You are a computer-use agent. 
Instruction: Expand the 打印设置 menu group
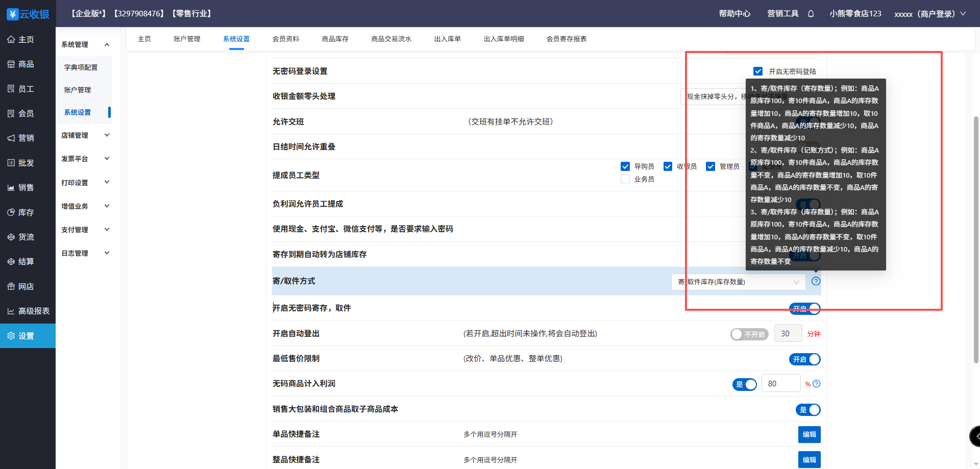[x=85, y=183]
